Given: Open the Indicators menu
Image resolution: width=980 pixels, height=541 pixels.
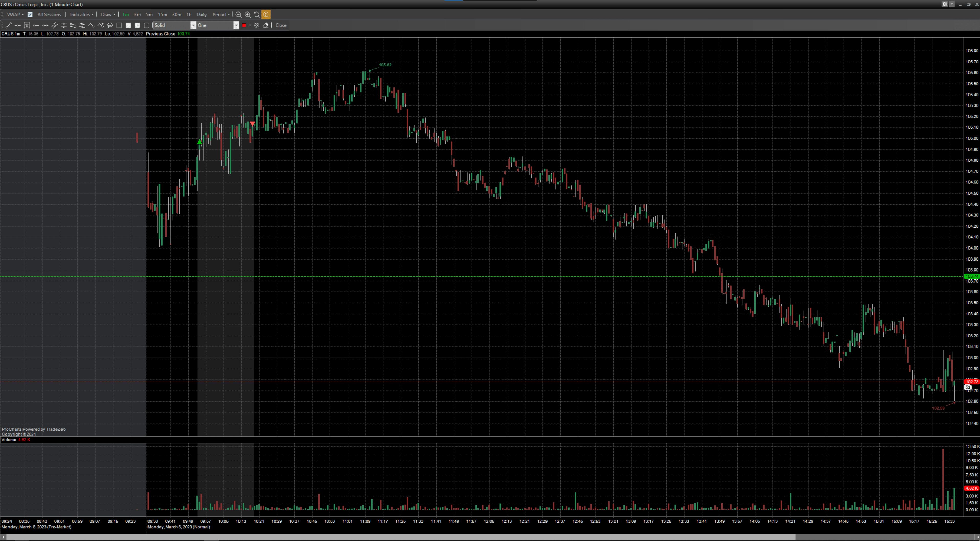Looking at the screenshot, I should [82, 15].
